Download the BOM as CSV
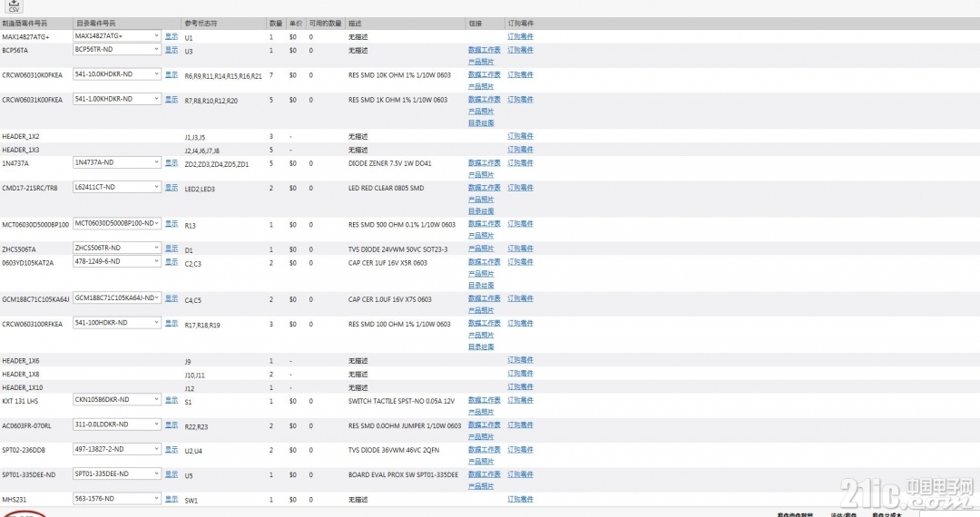The height and width of the screenshot is (517, 980). [14, 6]
